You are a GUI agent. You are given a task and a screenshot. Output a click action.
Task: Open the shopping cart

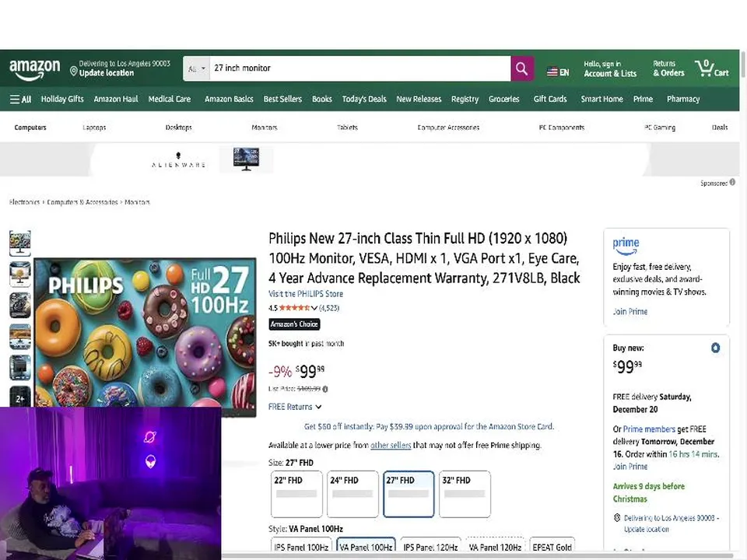click(x=712, y=68)
